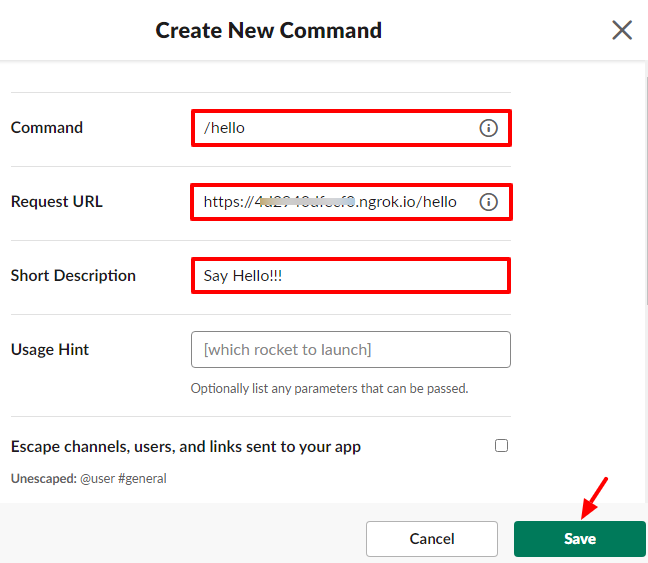Image resolution: width=648 pixels, height=563 pixels.
Task: Save the new command
Action: [579, 539]
